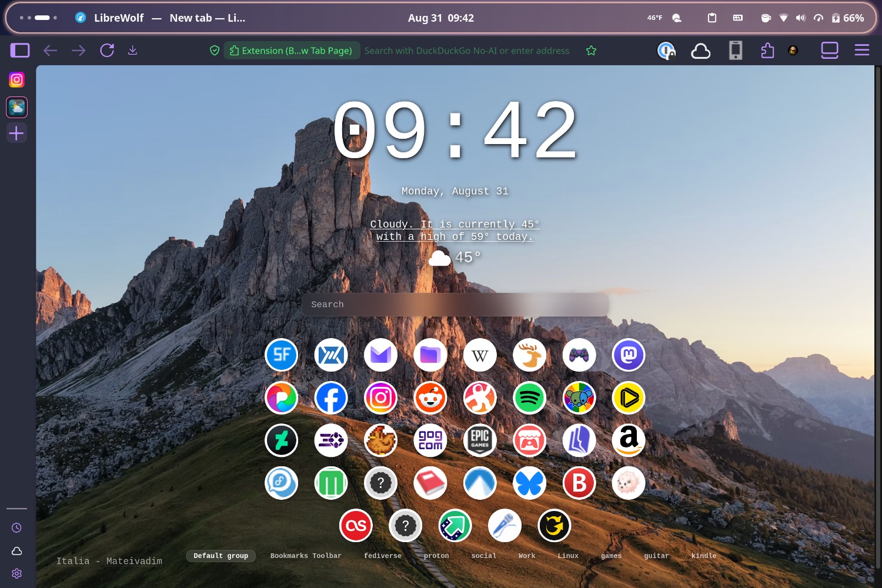Switch to the fediverse group

[x=383, y=556]
